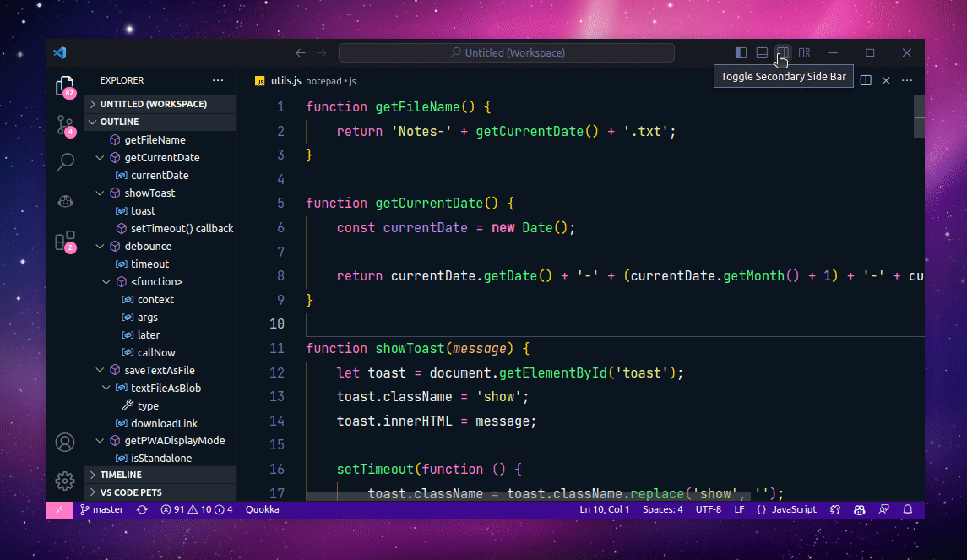This screenshot has height=560, width=967.
Task: Go to line via Ln 10, Col 1
Action: (605, 510)
